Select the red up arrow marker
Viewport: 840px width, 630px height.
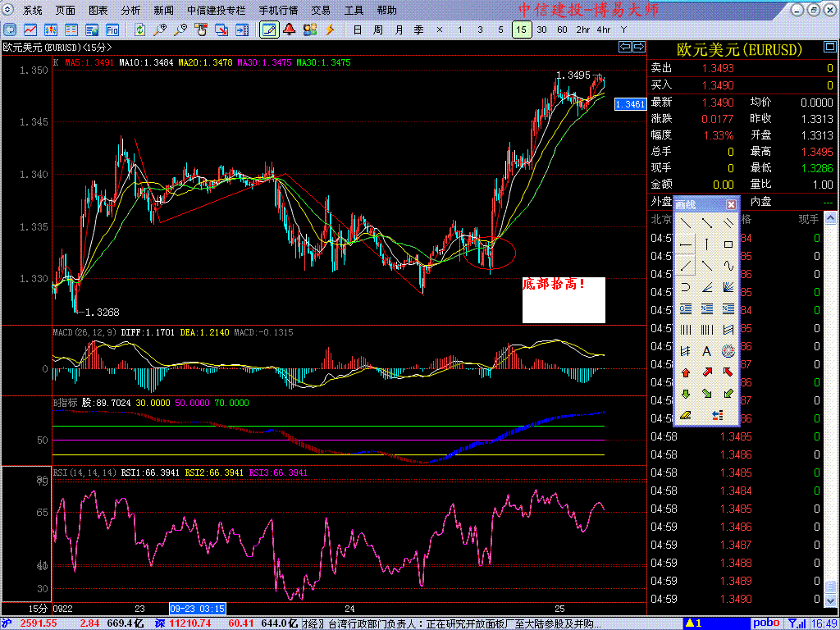point(686,372)
